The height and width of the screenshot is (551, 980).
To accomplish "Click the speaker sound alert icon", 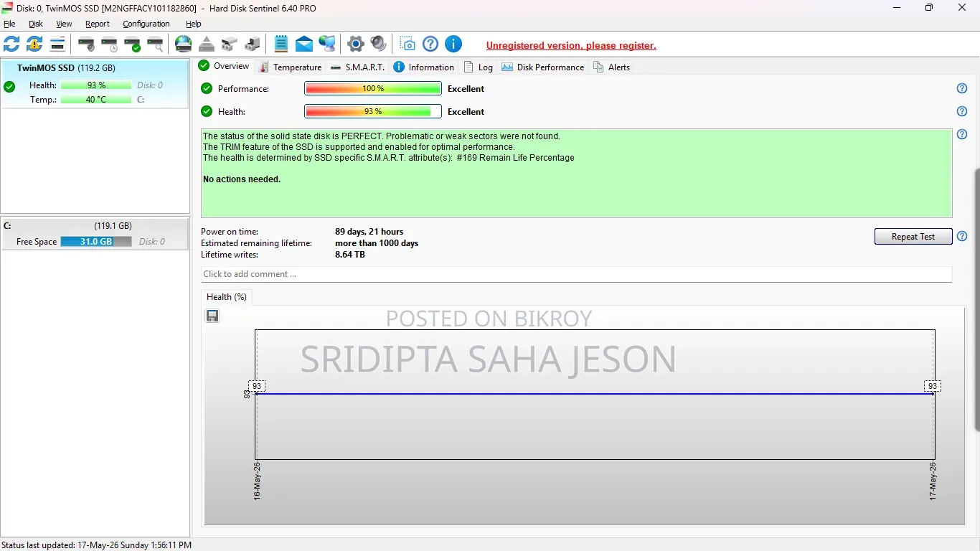I will (x=379, y=44).
